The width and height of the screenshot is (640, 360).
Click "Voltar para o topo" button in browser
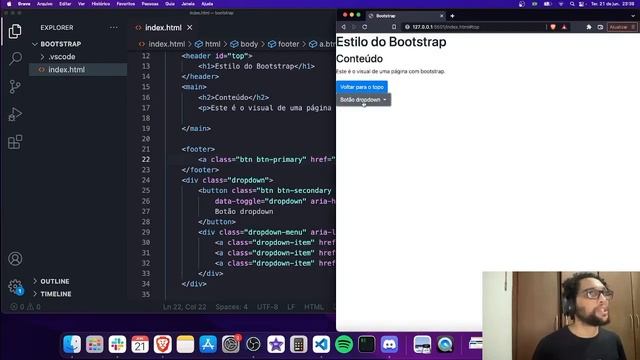[x=362, y=87]
